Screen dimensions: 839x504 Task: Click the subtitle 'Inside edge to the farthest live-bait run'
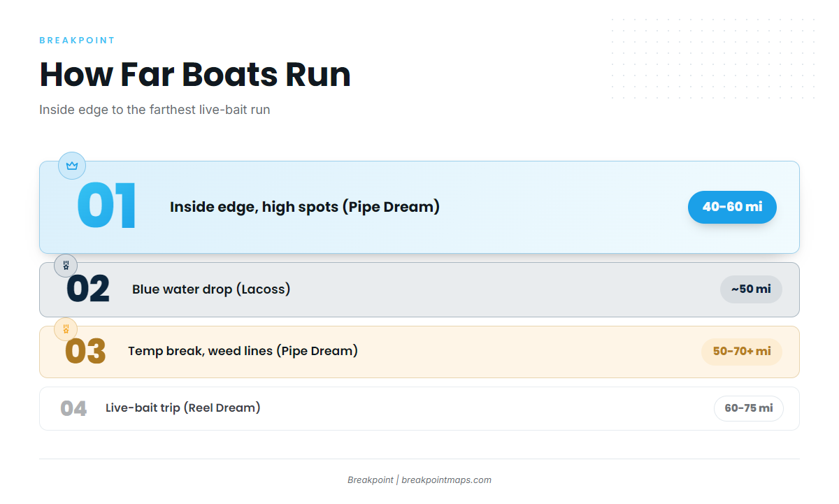pos(155,110)
